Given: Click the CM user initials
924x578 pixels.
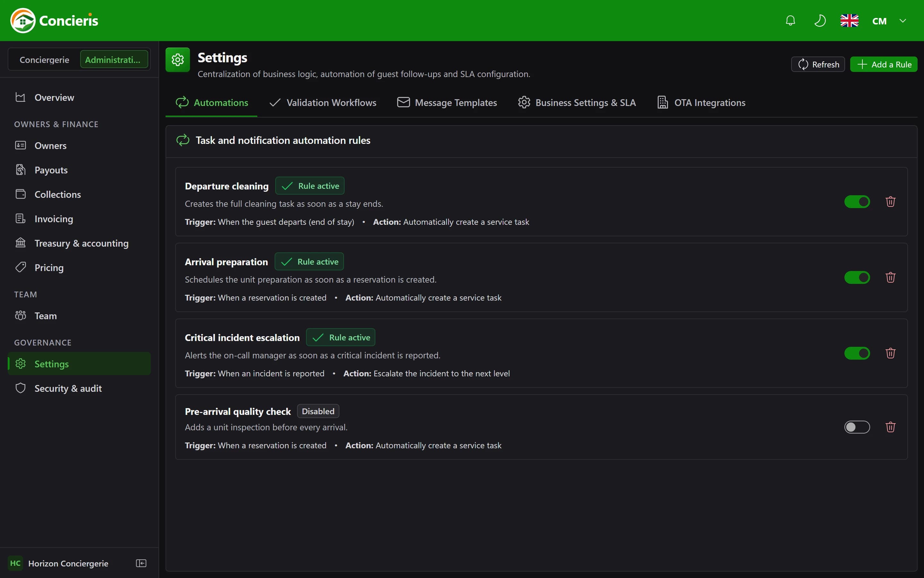Looking at the screenshot, I should click(x=879, y=21).
